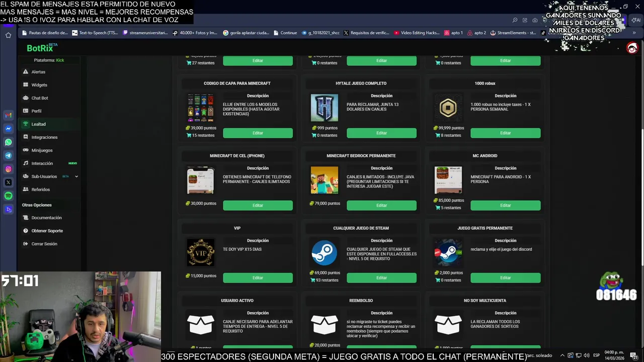The width and height of the screenshot is (644, 362).
Task: Select the Lealtad trophy icon
Action: point(26,124)
